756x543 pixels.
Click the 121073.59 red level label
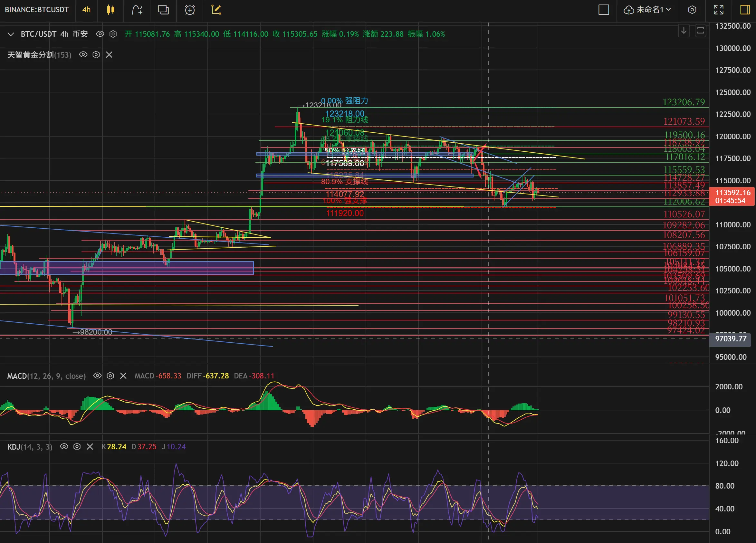pos(684,121)
